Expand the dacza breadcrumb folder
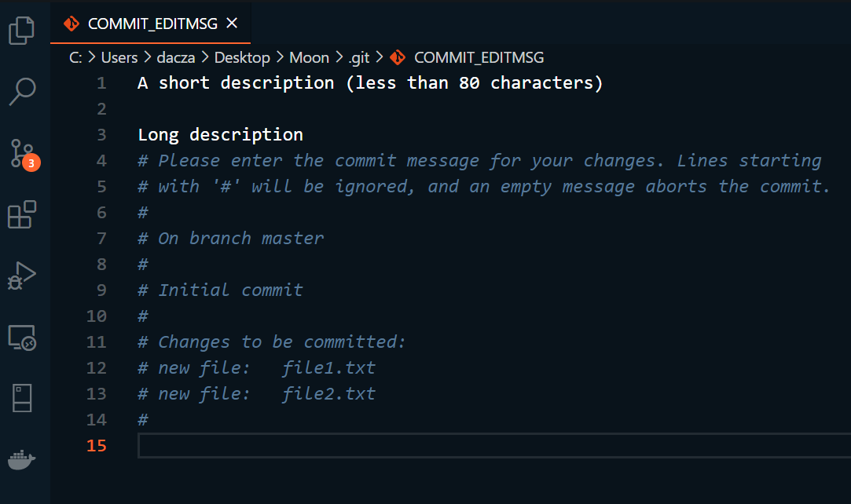 coord(176,57)
